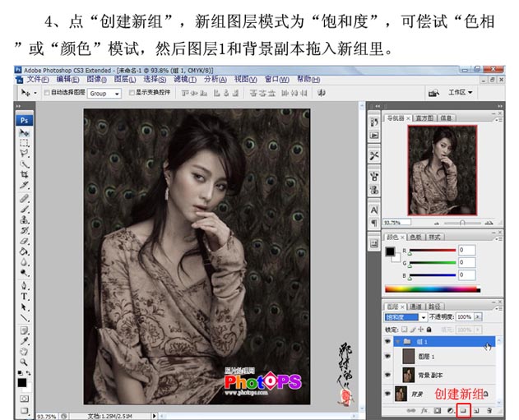Click the Delete layer trash icon
519x420 pixels.
(489, 411)
